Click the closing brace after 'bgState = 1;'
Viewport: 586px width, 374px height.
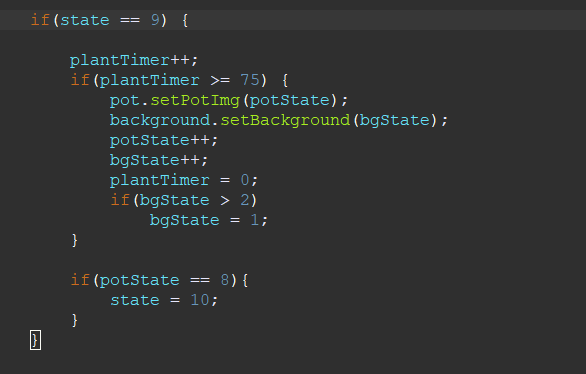[x=75, y=240]
